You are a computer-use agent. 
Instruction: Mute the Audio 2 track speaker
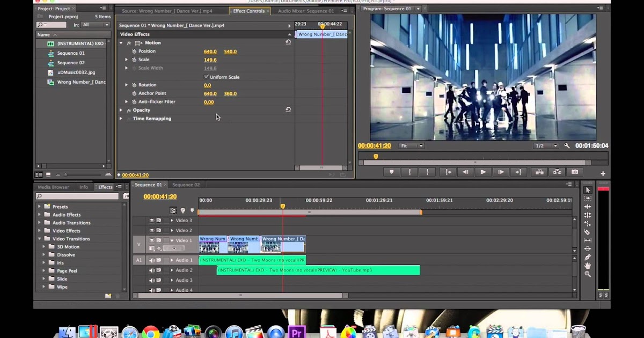point(152,270)
